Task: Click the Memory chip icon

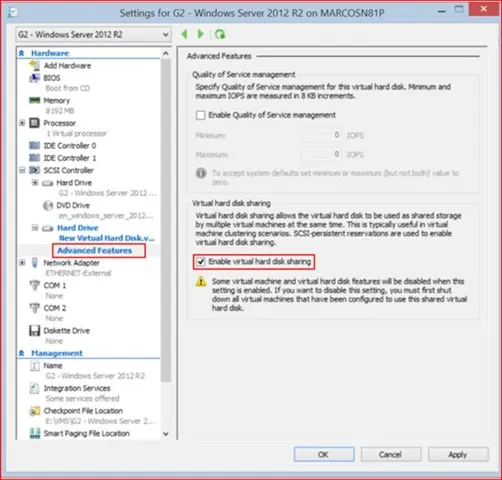Action: point(34,100)
